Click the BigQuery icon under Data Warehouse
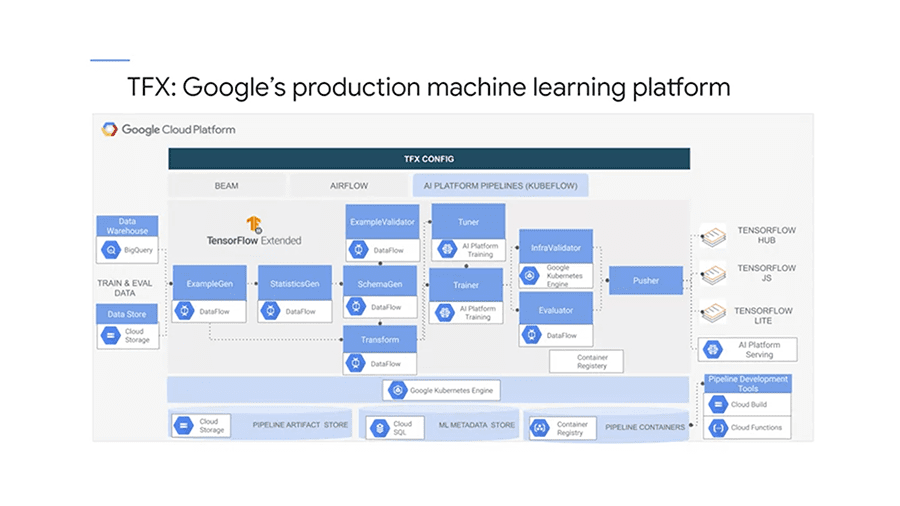Image resolution: width=900 pixels, height=506 pixels. [x=111, y=250]
